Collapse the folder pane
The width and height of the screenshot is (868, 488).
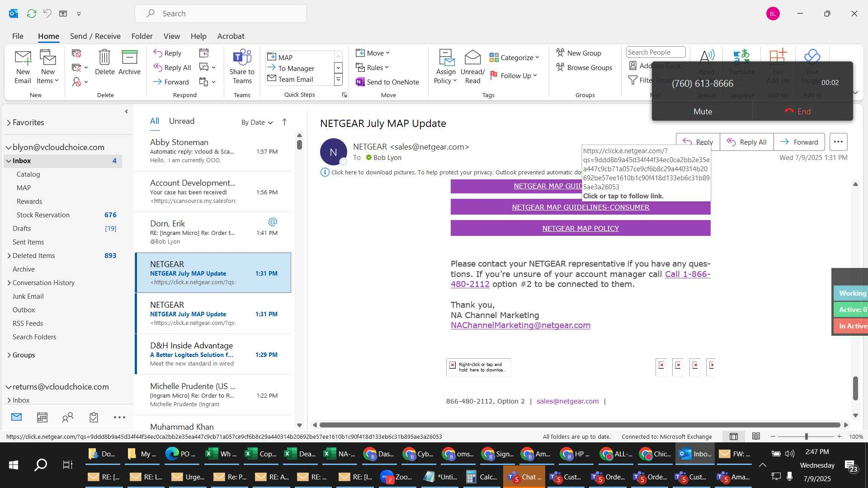click(126, 112)
